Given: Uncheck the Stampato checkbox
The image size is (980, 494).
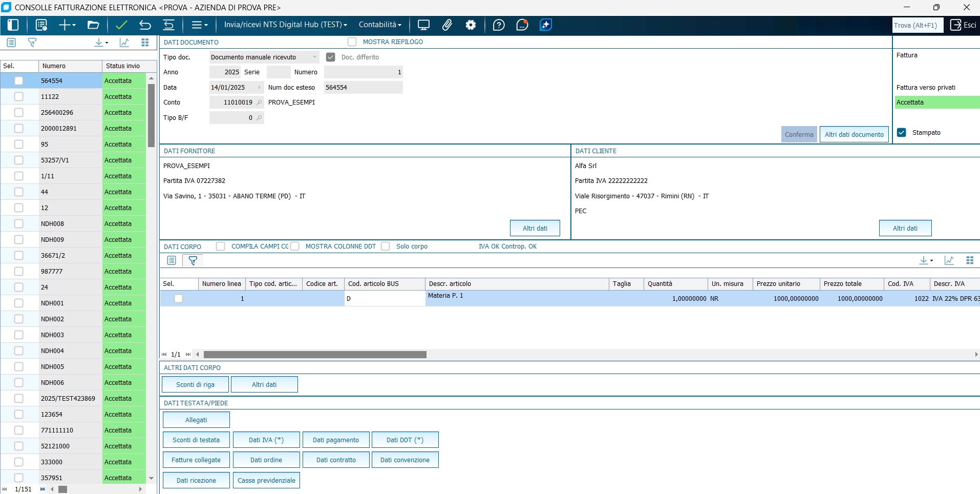Looking at the screenshot, I should point(902,133).
